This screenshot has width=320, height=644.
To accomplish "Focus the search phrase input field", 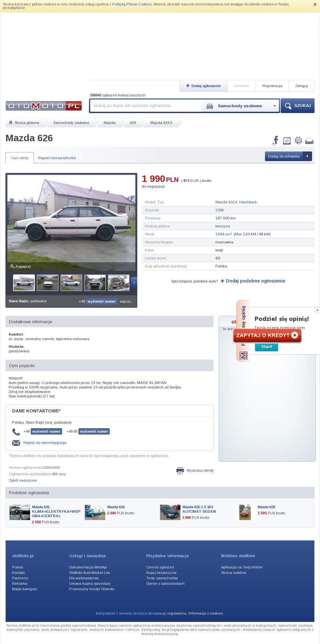I will click(x=146, y=106).
